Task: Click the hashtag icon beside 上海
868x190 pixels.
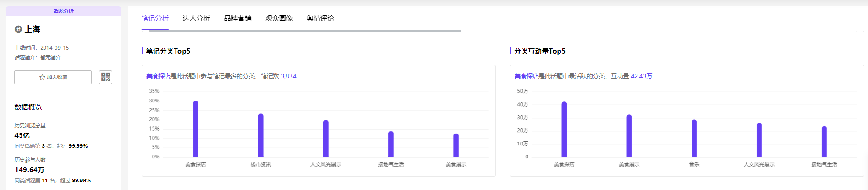Action: click(18, 29)
